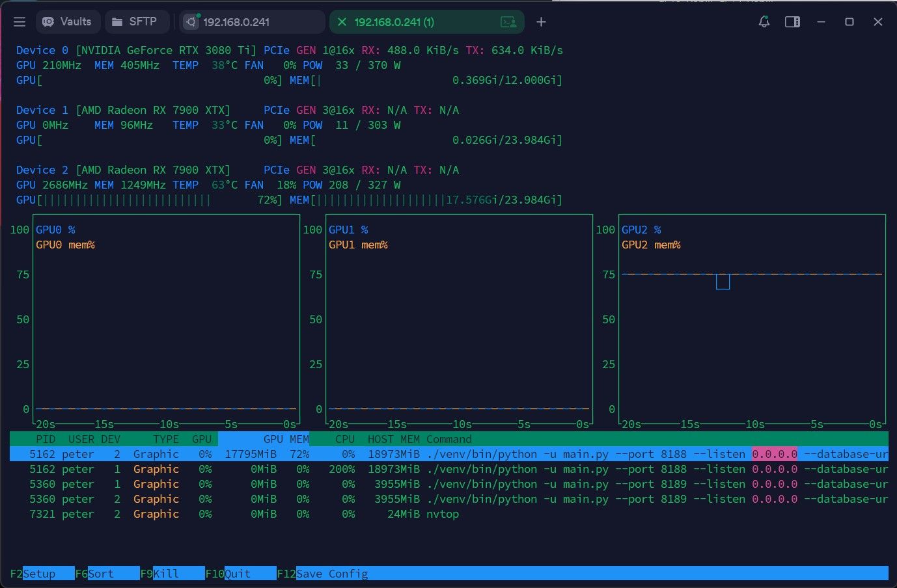
Task: Open the F2 Setup menu
Action: [39, 574]
